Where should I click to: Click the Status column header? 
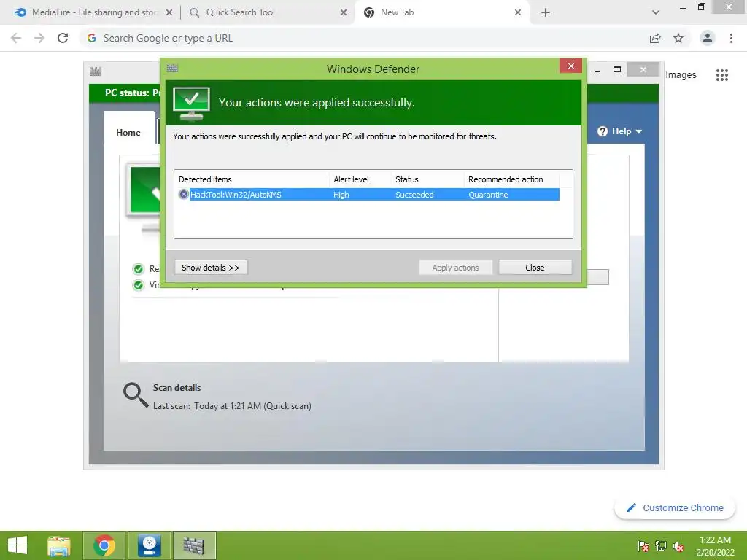(x=407, y=179)
